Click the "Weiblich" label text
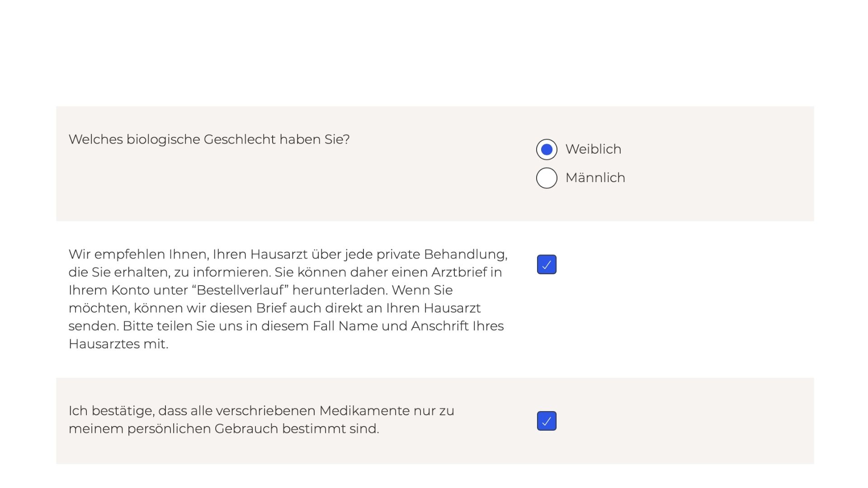Screen dimensions: 868x488 (593, 150)
